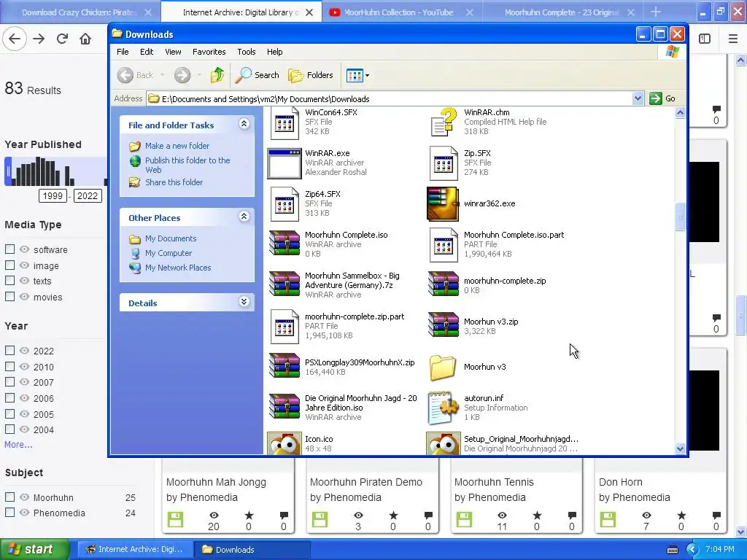747x560 pixels.
Task: Select the Moorhuhn Complete.iso.part file icon
Action: click(443, 245)
